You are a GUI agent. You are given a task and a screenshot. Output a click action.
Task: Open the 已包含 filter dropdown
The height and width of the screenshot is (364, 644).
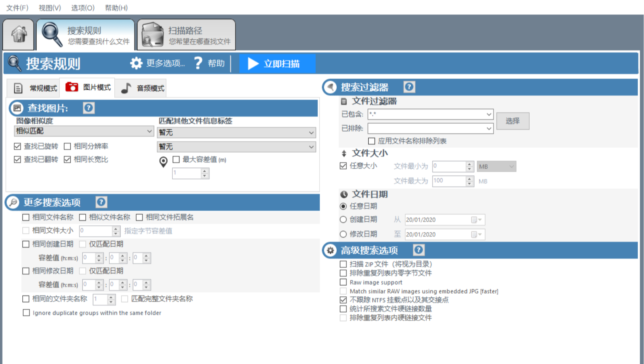coord(488,114)
